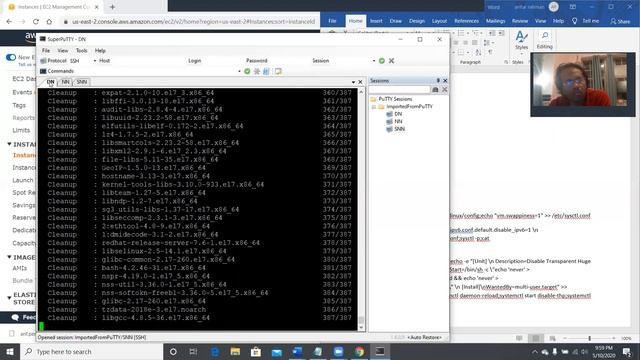Click the Login input field

(222, 60)
